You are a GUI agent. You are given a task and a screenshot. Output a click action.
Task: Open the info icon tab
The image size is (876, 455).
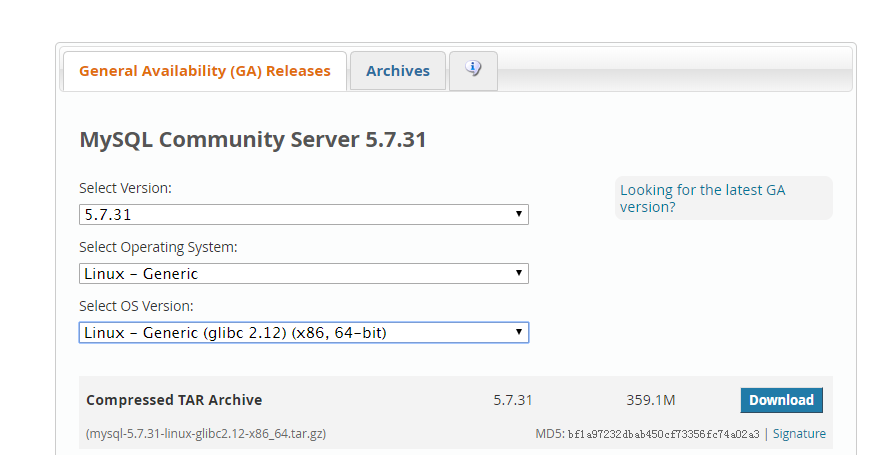coord(473,70)
